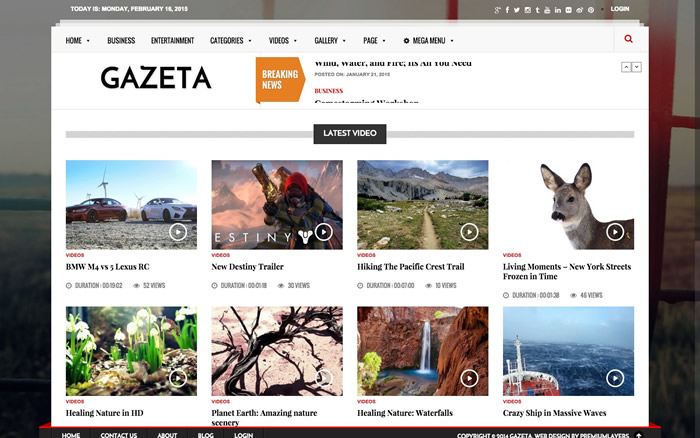Click the clock icon beside duration 00:19:02

tap(69, 286)
